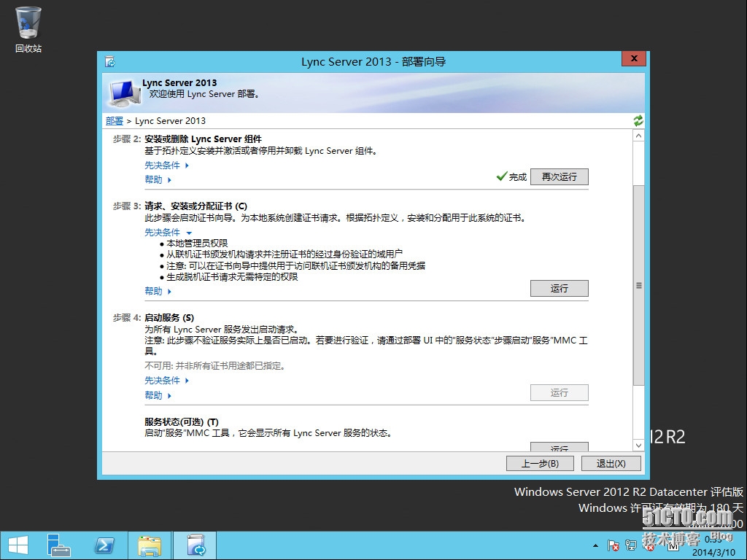Click the network tray icon
Viewport: 747px width, 560px height.
point(631,545)
